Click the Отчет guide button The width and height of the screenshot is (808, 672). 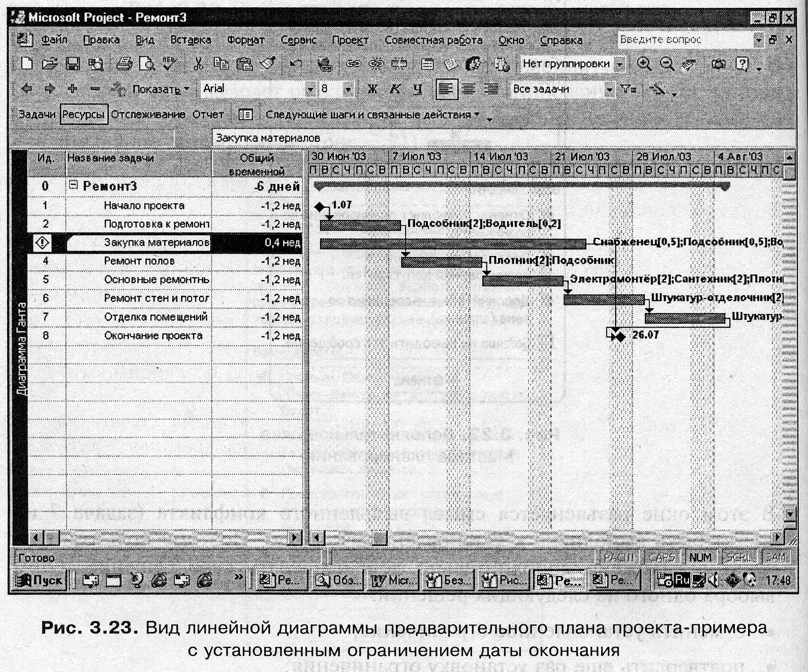tap(208, 114)
